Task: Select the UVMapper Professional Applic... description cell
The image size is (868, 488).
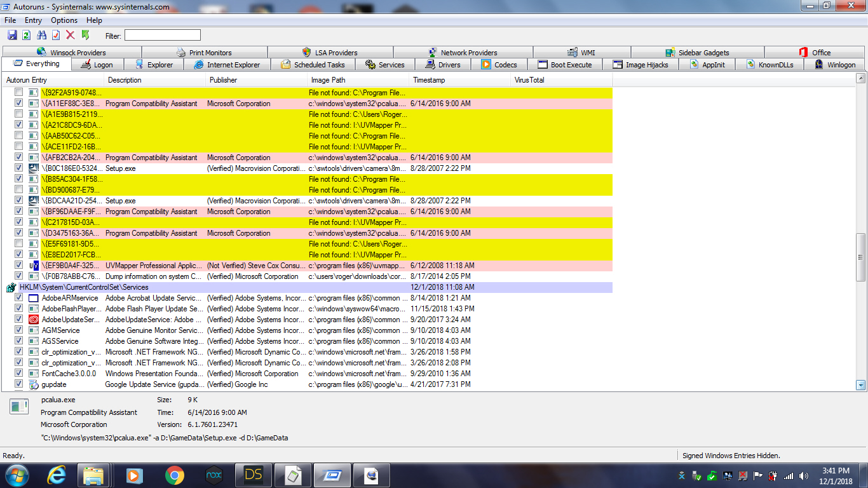Action: pyautogui.click(x=155, y=266)
